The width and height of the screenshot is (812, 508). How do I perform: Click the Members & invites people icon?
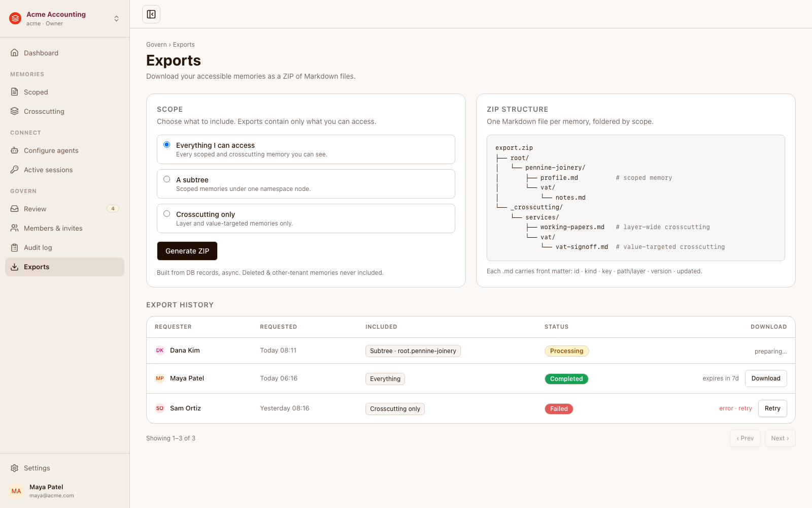[x=15, y=228]
